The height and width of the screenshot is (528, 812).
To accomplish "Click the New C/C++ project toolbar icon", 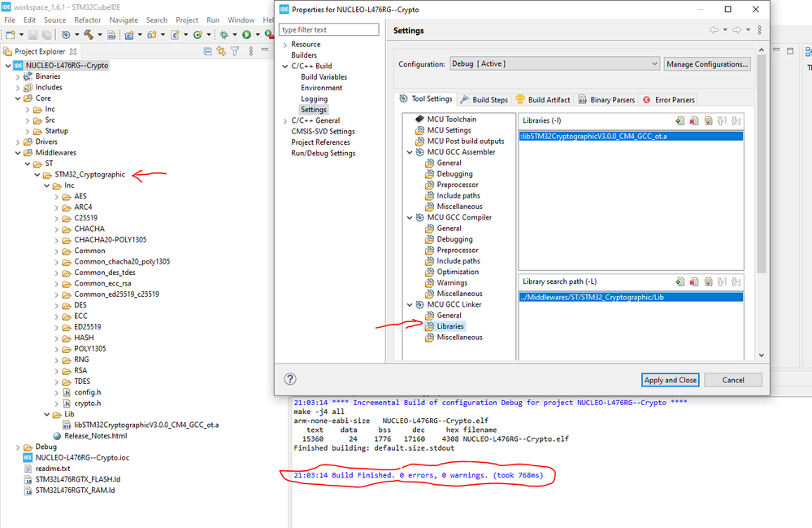I will tap(129, 35).
